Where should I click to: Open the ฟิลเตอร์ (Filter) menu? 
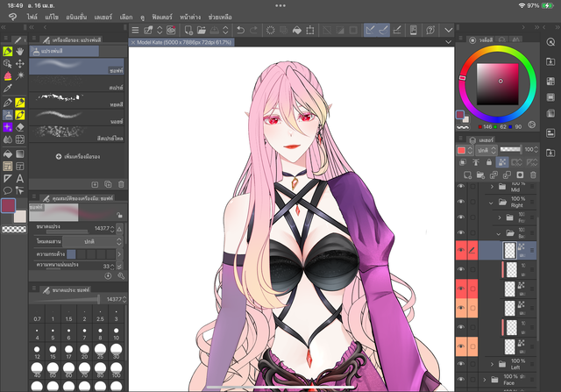pos(162,17)
